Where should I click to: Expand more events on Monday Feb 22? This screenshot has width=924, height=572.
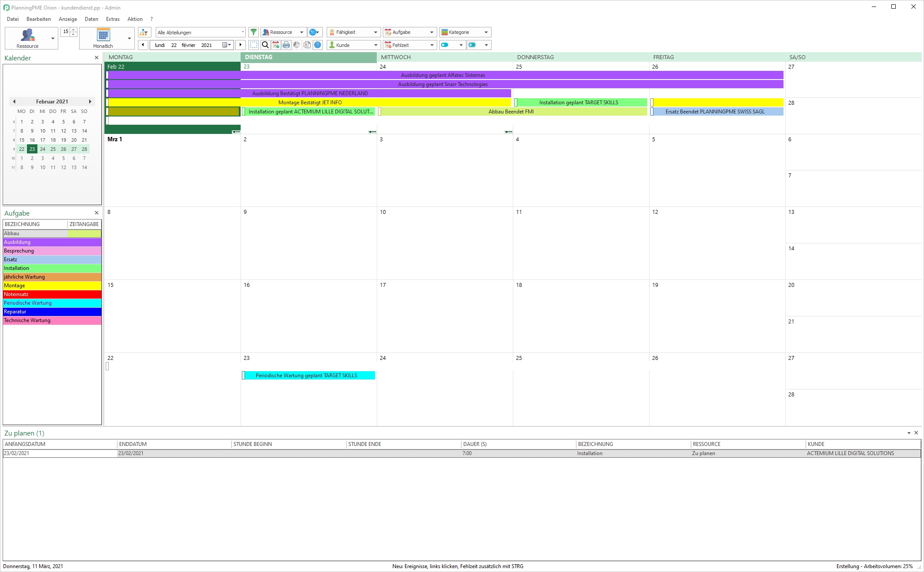coord(236,132)
